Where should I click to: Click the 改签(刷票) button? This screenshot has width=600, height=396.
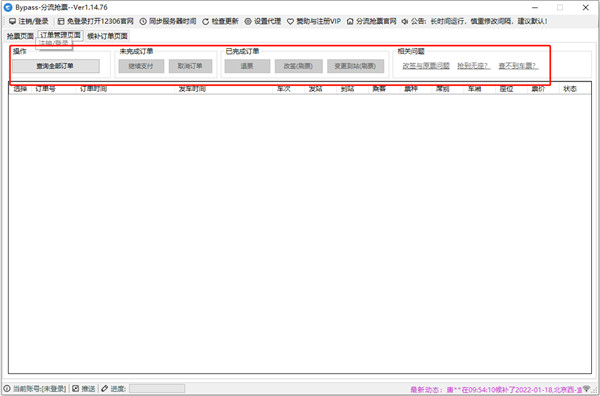click(x=298, y=66)
